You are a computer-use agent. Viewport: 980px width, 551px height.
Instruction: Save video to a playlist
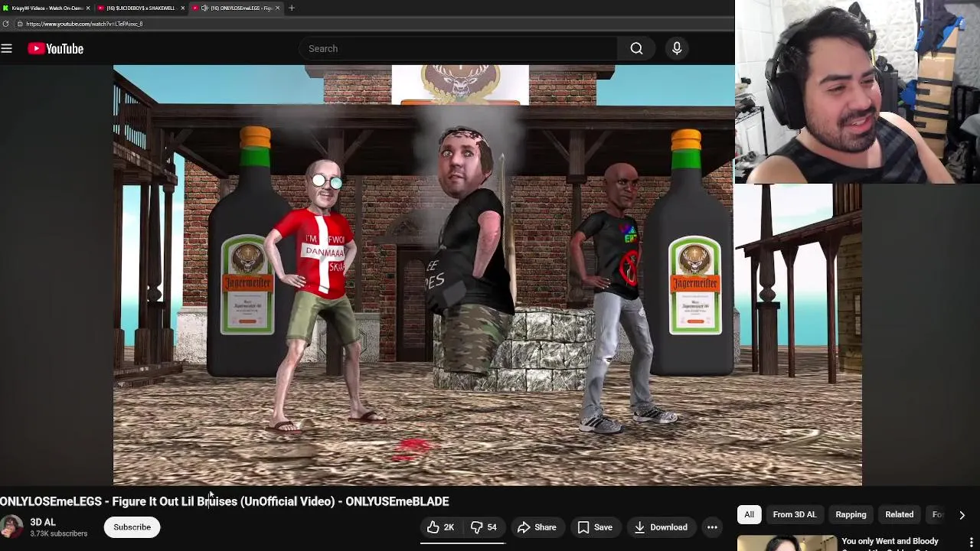tap(595, 527)
